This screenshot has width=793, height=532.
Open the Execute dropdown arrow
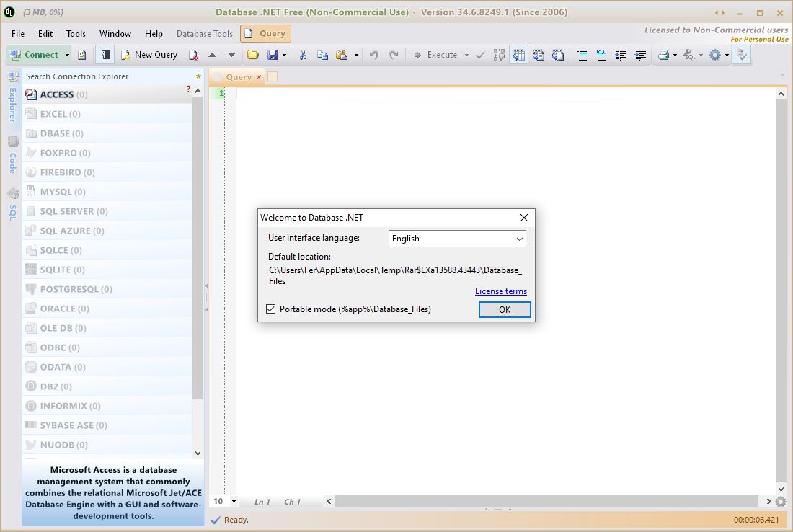point(466,55)
